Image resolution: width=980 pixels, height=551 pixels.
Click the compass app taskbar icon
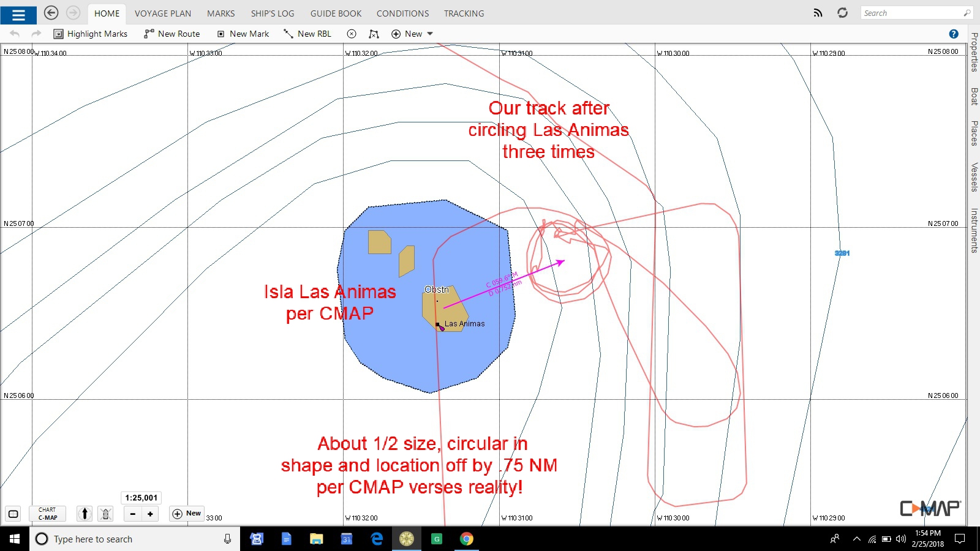click(x=407, y=539)
